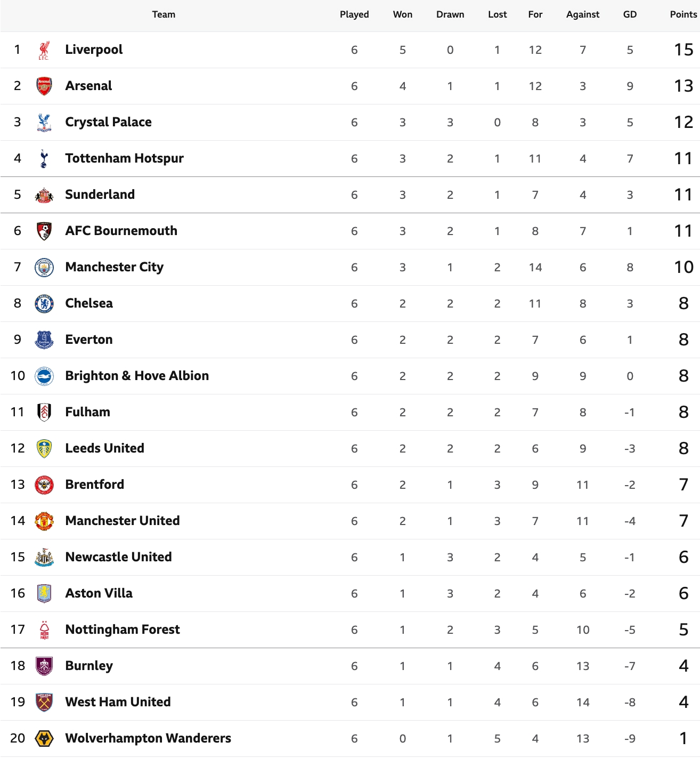This screenshot has width=700, height=758.
Task: Open Brighton & Hove Albion team link
Action: [x=137, y=376]
